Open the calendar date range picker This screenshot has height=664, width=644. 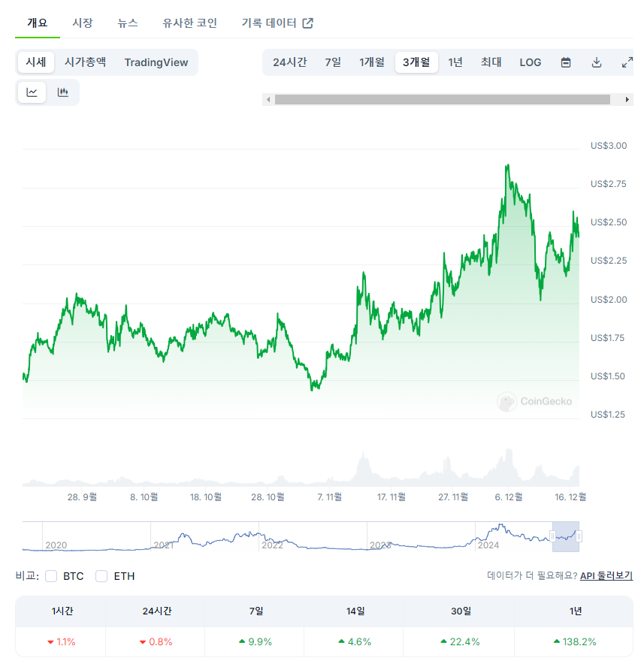[566, 62]
